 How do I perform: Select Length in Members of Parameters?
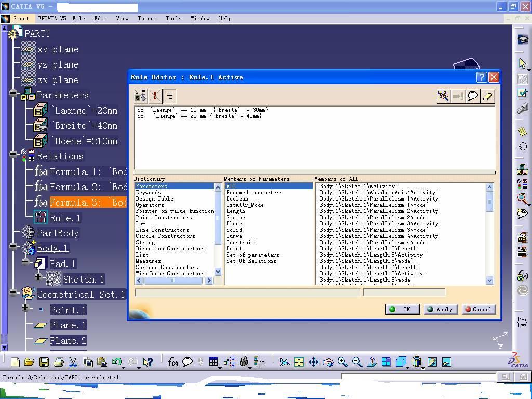pos(235,211)
